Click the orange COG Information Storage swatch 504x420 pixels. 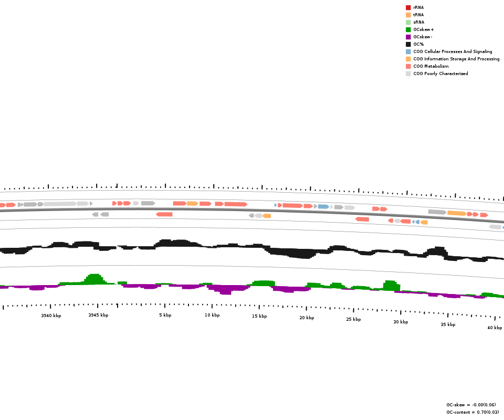coord(408,59)
